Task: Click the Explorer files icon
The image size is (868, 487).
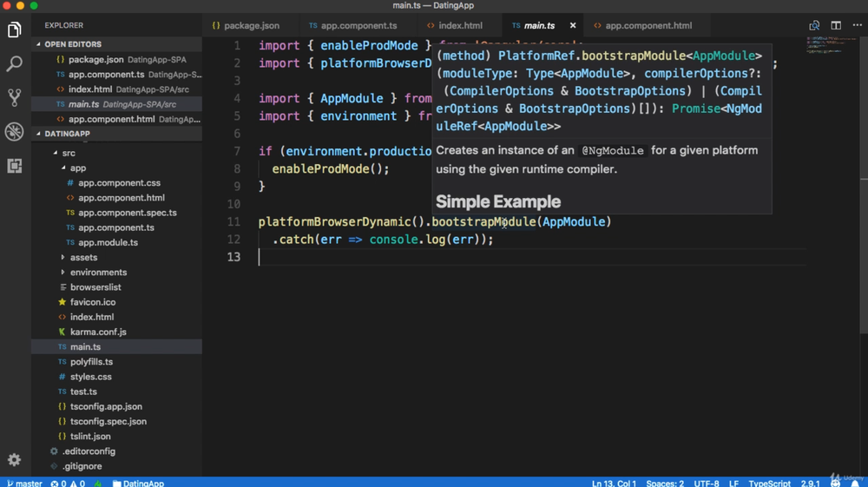Action: point(14,31)
